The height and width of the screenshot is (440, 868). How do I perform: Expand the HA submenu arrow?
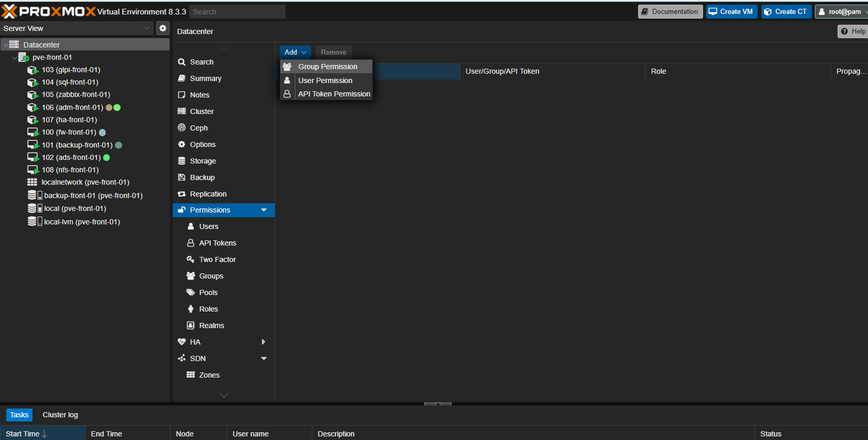tap(264, 342)
